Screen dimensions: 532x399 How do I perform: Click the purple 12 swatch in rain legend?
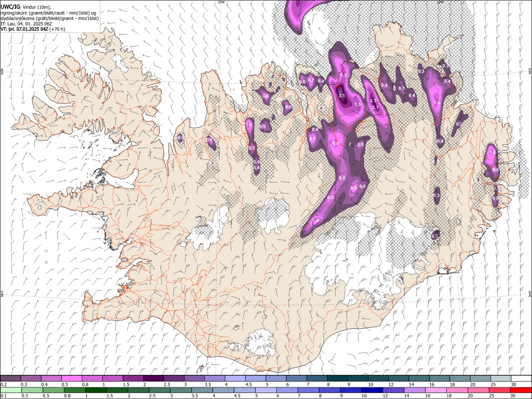click(x=393, y=390)
